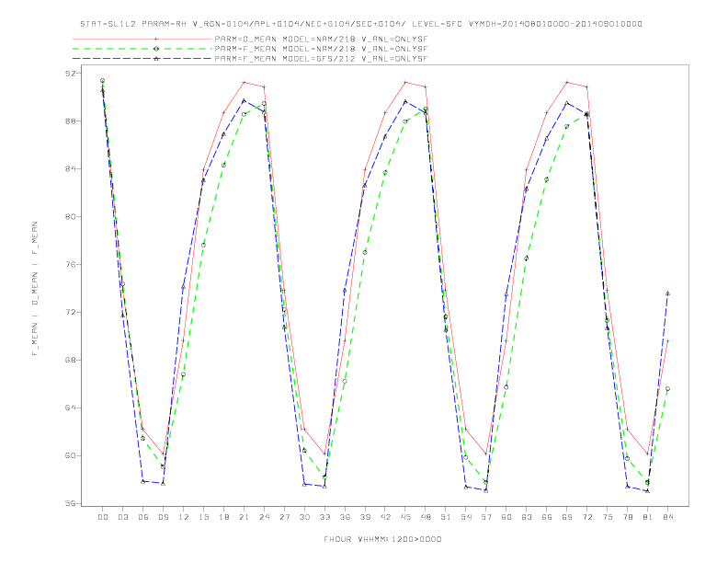Click x-axis forecast hour label 54
The width and height of the screenshot is (728, 563).
click(x=466, y=517)
